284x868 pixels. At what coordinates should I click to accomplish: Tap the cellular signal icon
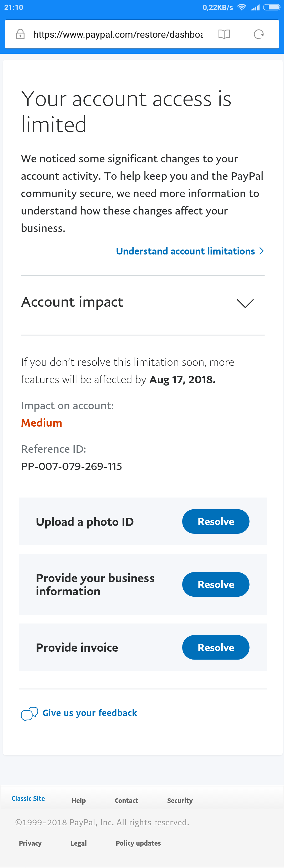tap(255, 7)
